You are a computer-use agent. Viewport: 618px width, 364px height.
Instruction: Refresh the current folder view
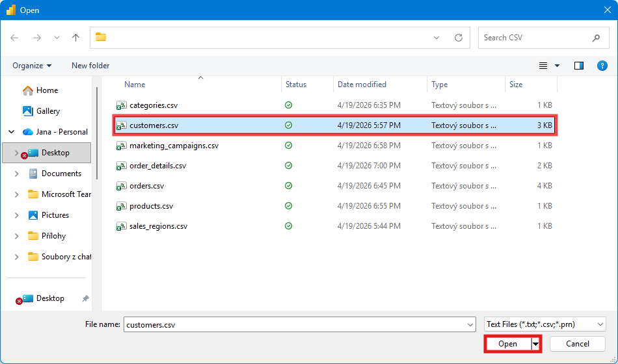[x=459, y=38]
